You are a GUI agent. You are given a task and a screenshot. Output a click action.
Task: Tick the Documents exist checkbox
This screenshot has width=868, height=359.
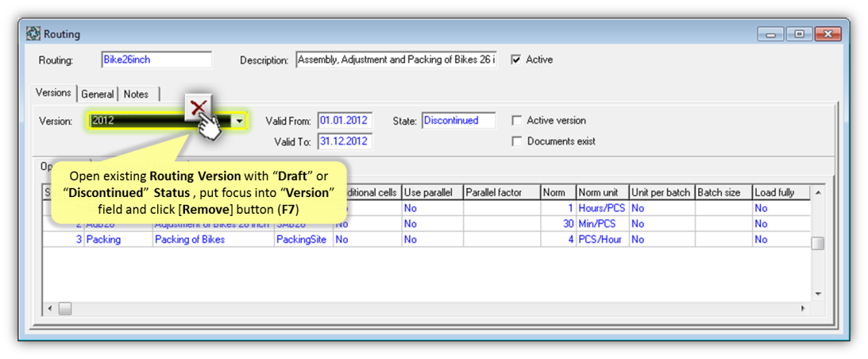(x=516, y=141)
